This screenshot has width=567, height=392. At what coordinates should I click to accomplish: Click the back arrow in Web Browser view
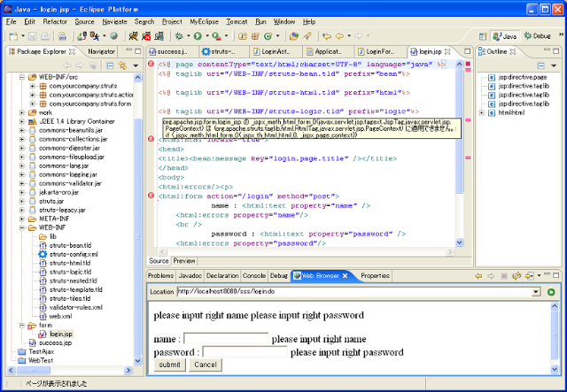point(478,276)
